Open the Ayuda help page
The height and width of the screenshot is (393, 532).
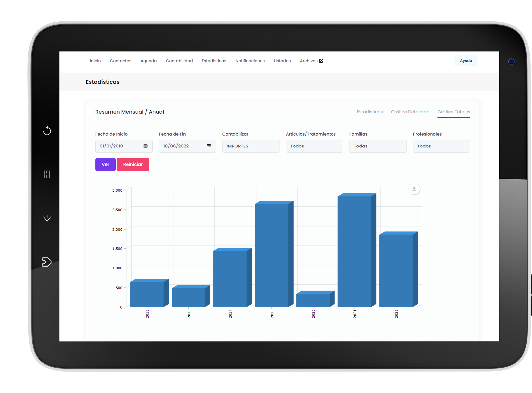tap(466, 61)
